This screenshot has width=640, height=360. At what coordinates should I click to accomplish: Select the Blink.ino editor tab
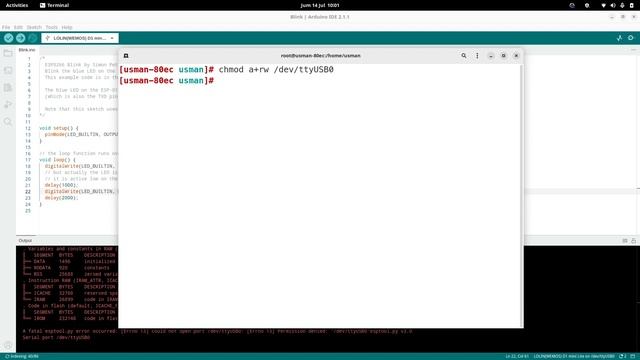(x=27, y=50)
